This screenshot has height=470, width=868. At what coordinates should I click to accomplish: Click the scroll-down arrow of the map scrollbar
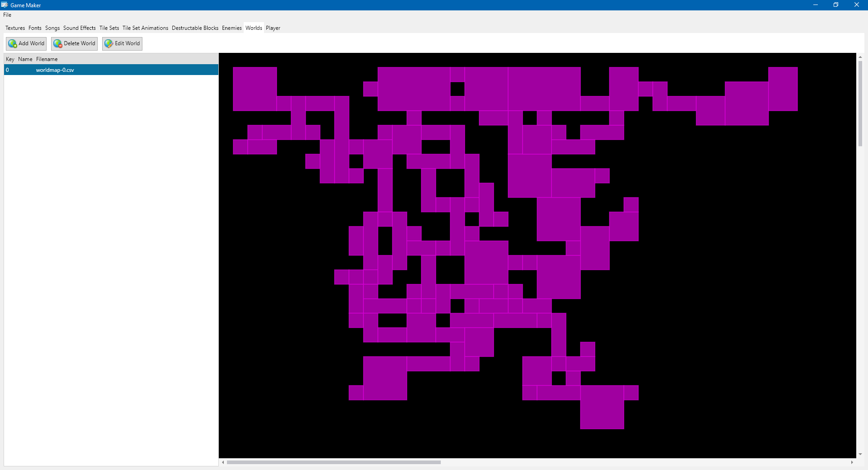(x=860, y=454)
